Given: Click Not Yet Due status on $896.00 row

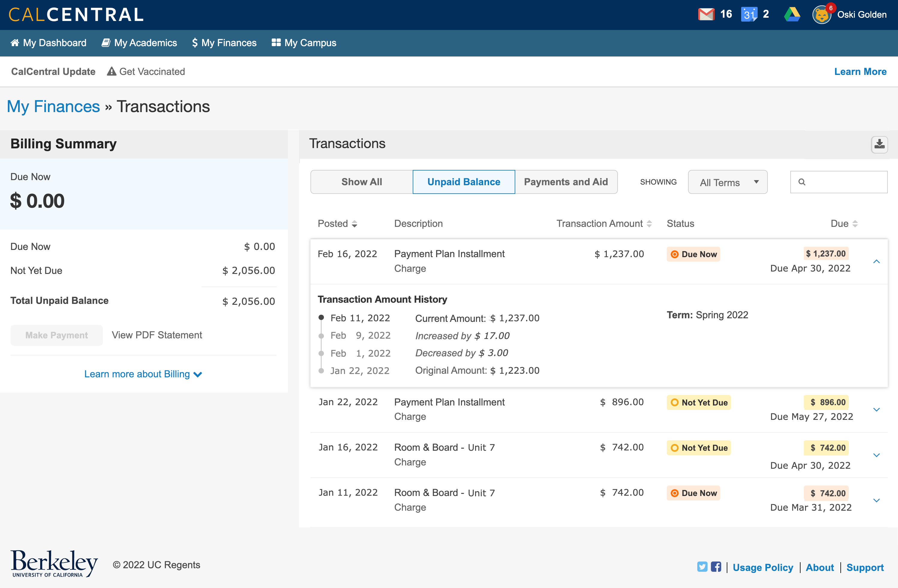Looking at the screenshot, I should click(x=699, y=402).
